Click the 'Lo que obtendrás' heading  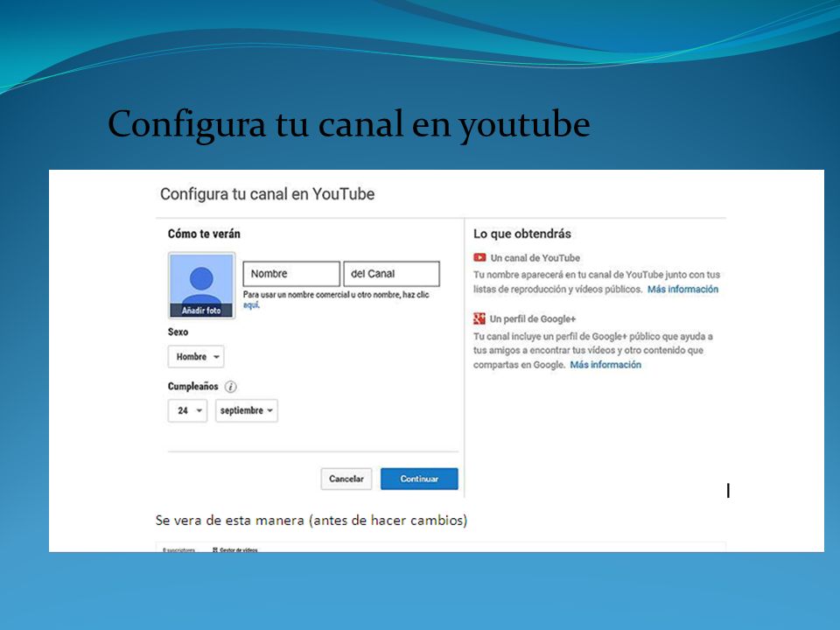point(522,234)
